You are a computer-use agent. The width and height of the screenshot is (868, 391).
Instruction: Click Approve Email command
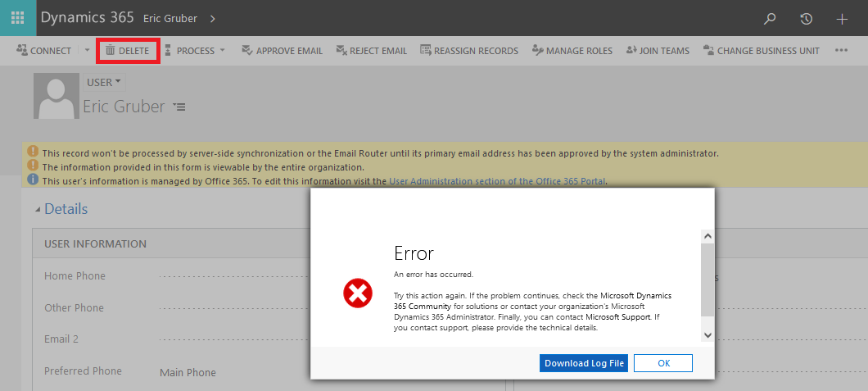coord(282,51)
